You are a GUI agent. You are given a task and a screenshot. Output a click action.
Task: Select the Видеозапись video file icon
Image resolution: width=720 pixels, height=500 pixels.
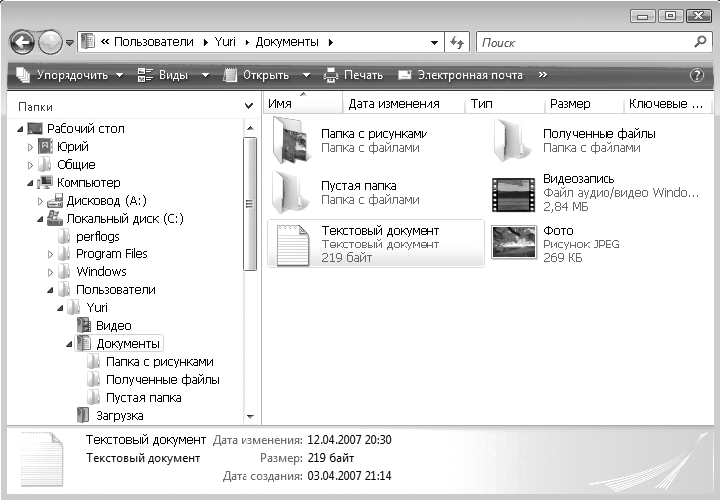tap(514, 192)
